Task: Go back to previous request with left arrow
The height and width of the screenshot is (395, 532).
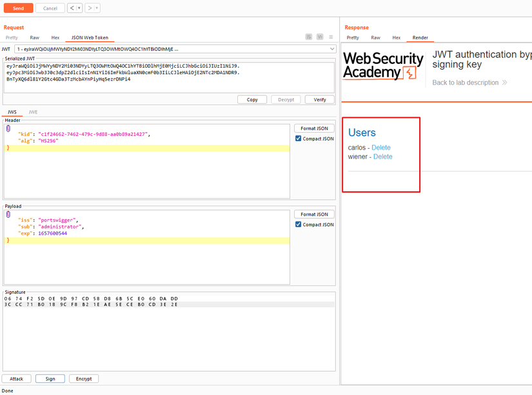Action: [x=72, y=8]
